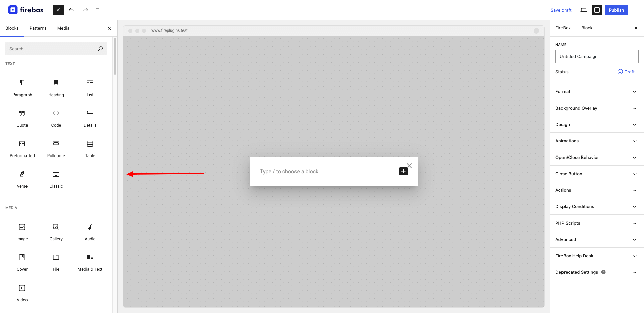The width and height of the screenshot is (644, 313).
Task: Undo the last action
Action: [x=72, y=10]
